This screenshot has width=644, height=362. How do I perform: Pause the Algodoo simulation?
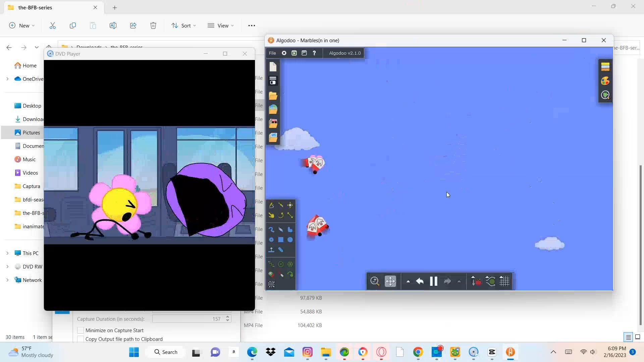tap(433, 281)
